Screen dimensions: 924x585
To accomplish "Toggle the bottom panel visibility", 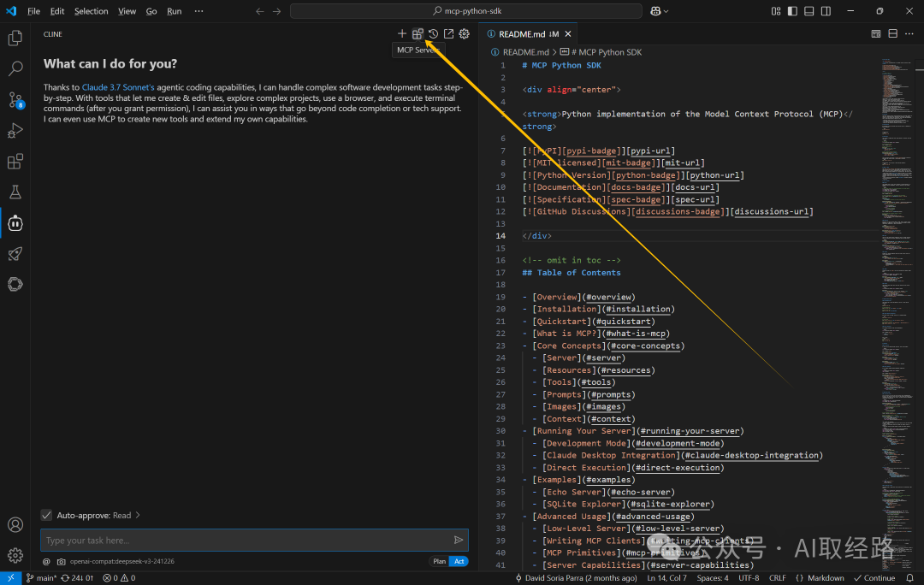I will [809, 11].
